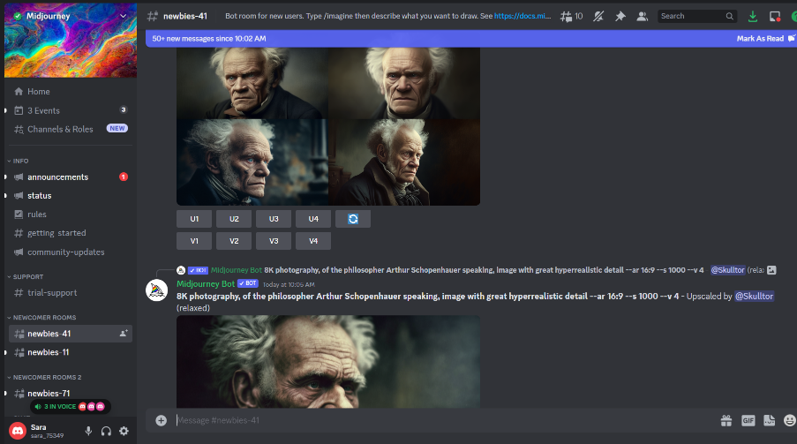Click the V4 variation button
797x444 pixels.
pos(313,241)
